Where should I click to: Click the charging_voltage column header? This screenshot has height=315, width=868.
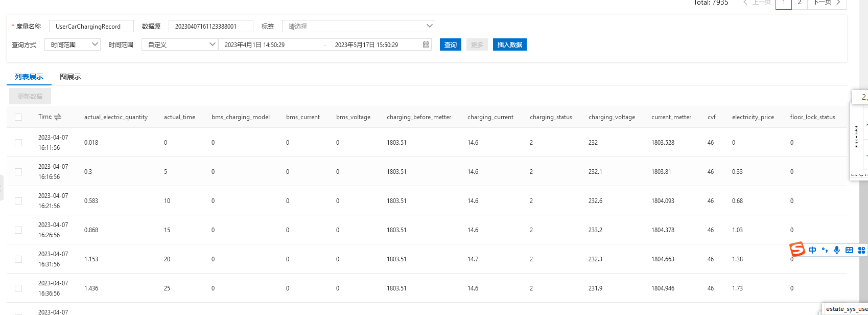coord(612,117)
